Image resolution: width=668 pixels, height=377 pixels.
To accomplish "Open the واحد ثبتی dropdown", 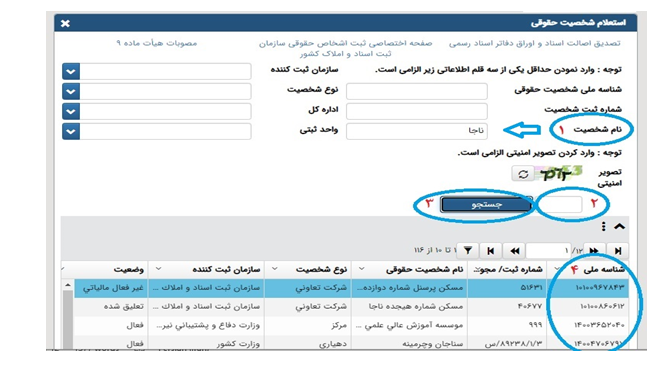I will pos(71,132).
